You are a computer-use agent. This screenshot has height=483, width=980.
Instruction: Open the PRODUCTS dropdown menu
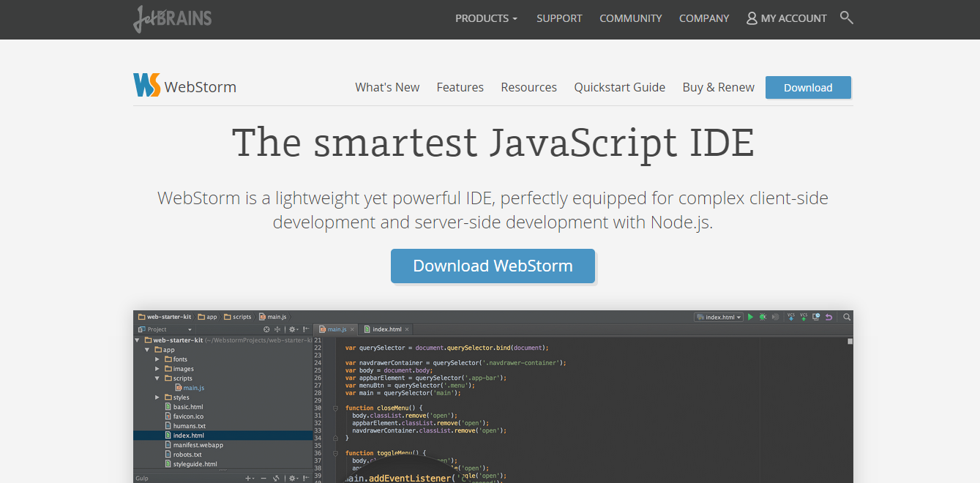[486, 18]
